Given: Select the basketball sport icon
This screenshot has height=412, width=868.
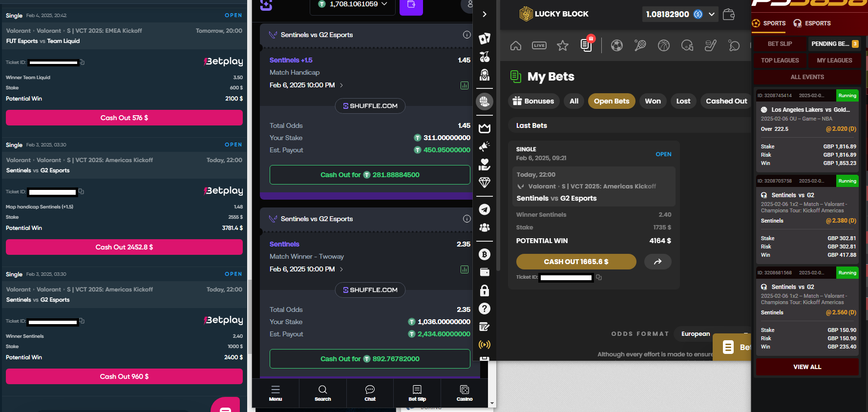Looking at the screenshot, I should tap(664, 46).
